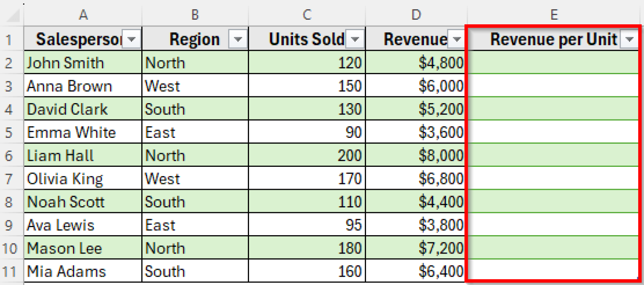Open the Region column filter dropdown
The image size is (644, 285).
click(238, 39)
